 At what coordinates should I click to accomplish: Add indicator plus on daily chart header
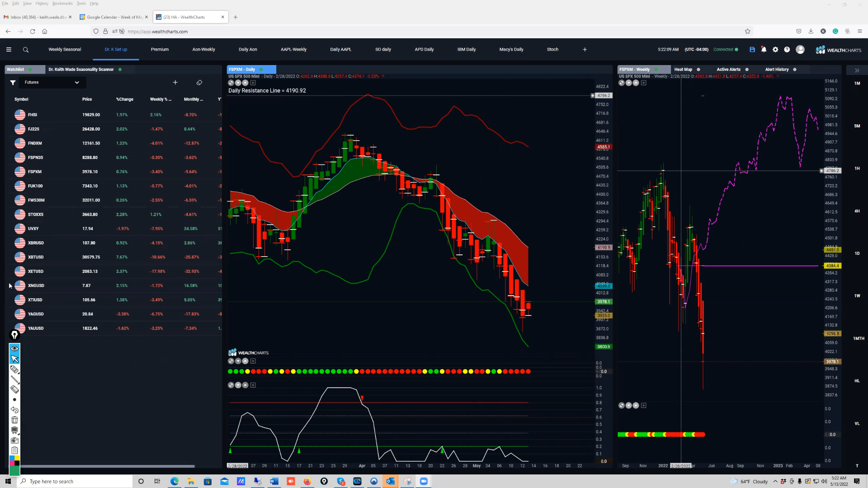[x=253, y=83]
